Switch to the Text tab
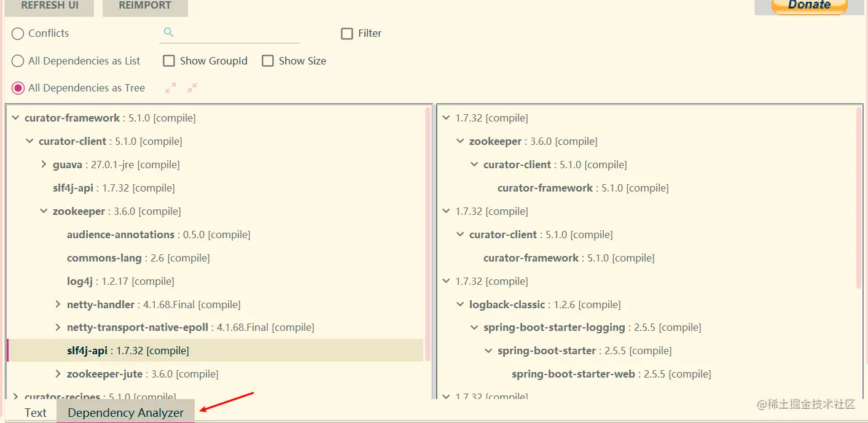This screenshot has width=868, height=423. coord(35,413)
